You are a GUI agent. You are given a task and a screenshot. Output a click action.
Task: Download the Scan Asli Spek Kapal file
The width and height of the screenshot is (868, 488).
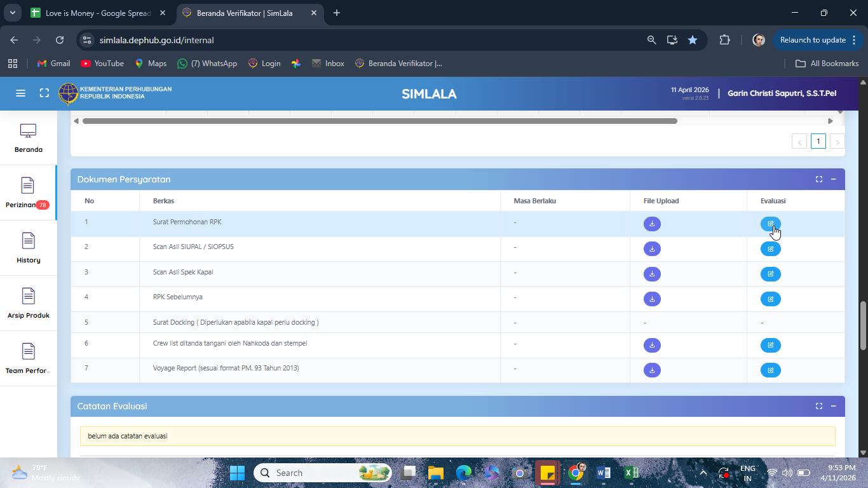(652, 274)
